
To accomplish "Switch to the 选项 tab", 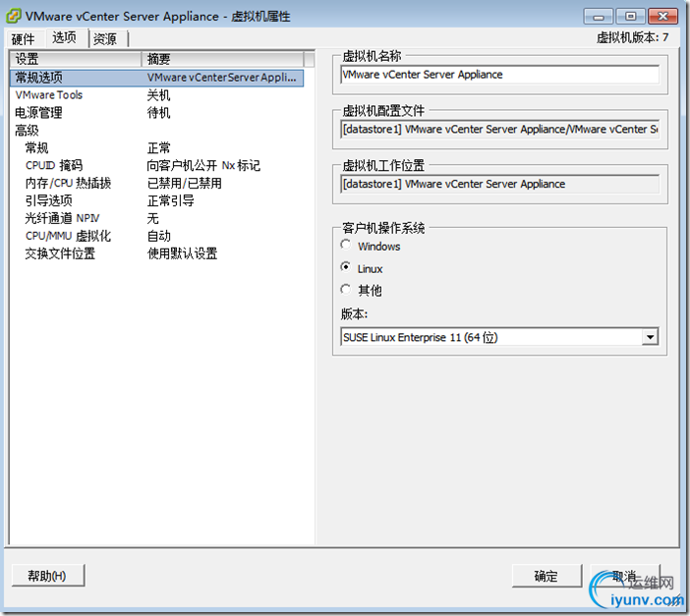I will [65, 38].
